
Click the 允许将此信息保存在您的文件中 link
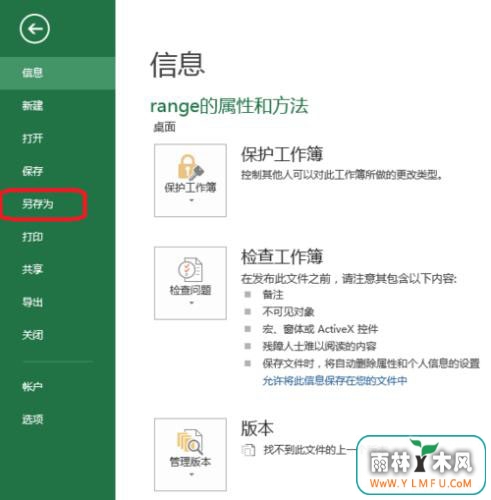click(335, 381)
